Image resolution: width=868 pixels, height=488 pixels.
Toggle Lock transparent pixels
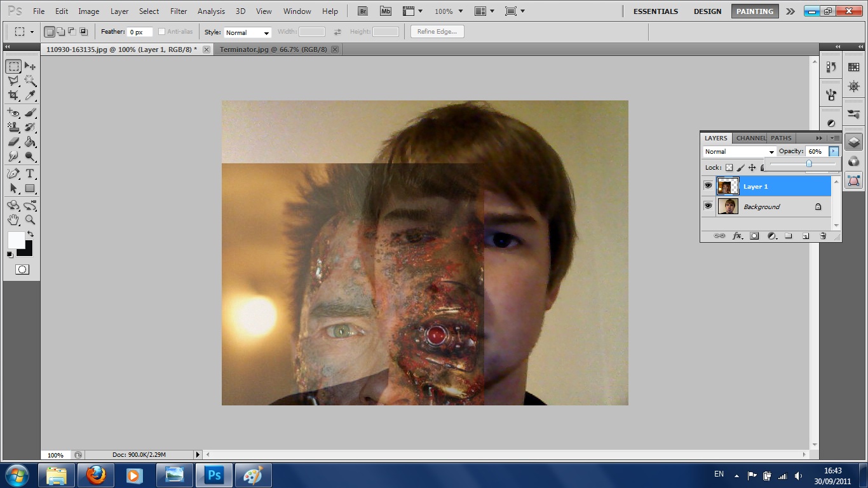coord(729,168)
